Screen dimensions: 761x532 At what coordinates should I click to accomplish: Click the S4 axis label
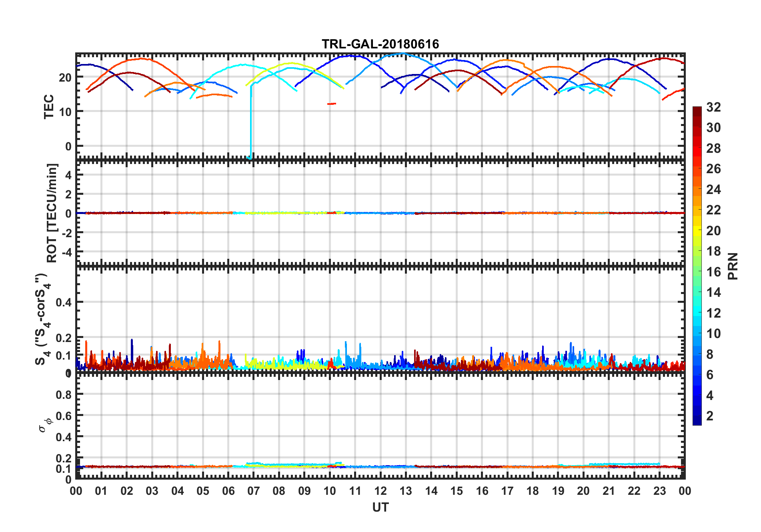click(43, 319)
